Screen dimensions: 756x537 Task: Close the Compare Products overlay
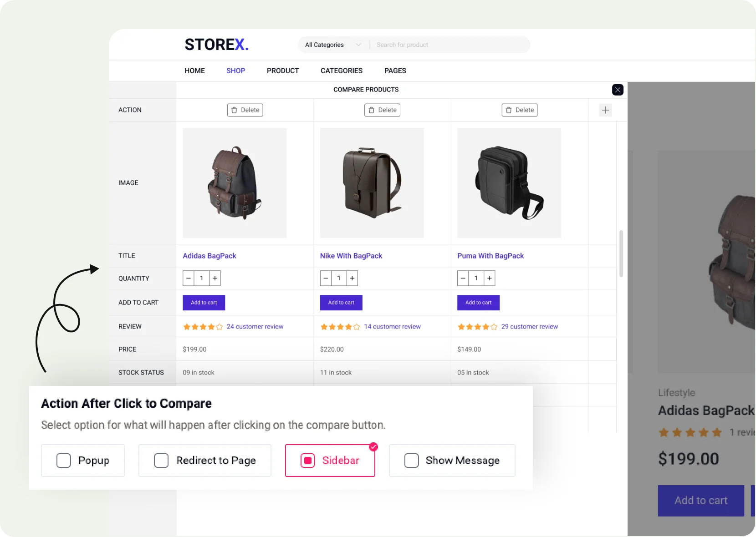pos(618,90)
